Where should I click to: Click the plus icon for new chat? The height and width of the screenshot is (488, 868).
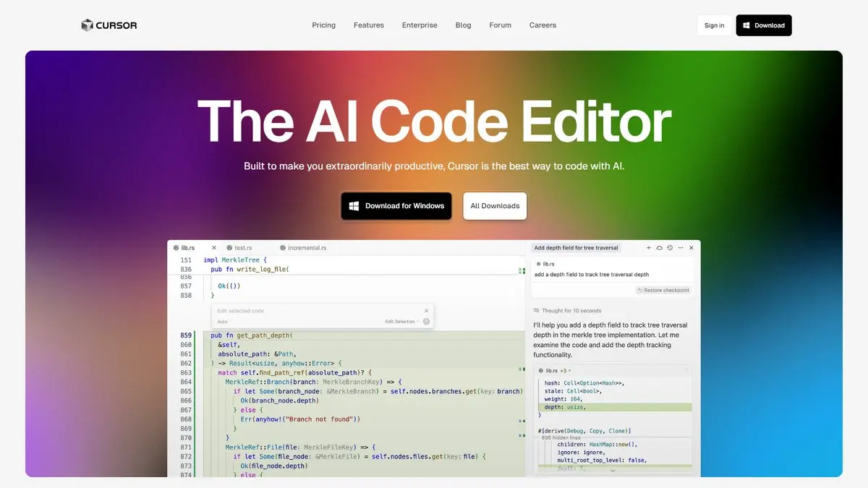[x=649, y=248]
